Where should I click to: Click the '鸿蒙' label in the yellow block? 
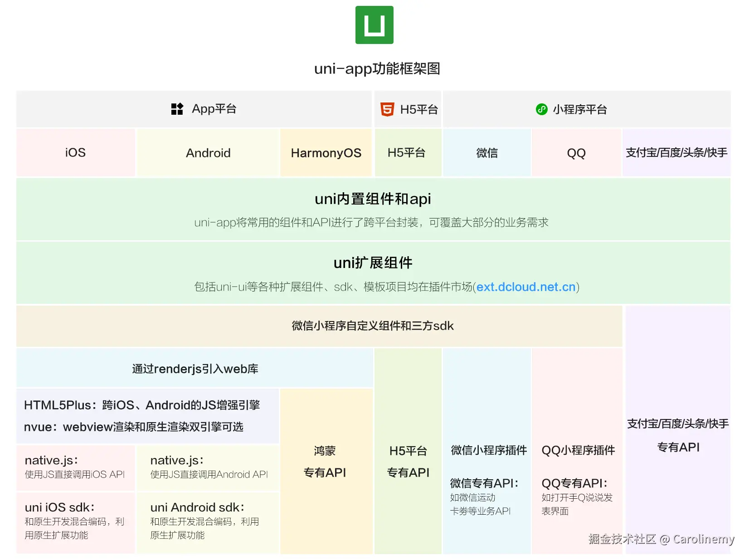point(325,451)
